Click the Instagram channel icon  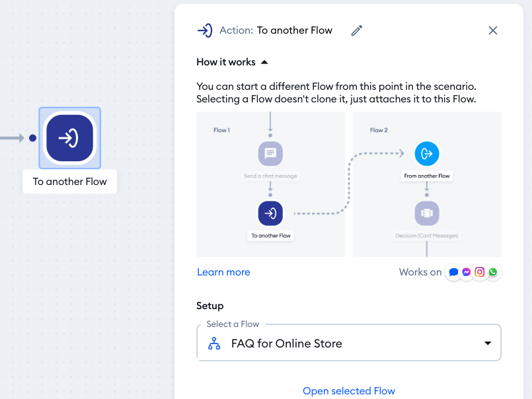point(480,272)
